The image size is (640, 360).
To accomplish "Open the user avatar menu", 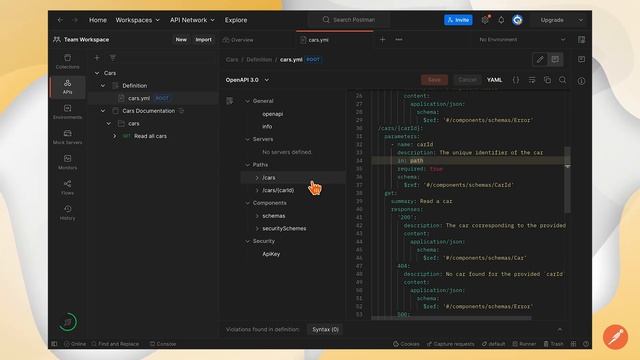I will 518,20.
